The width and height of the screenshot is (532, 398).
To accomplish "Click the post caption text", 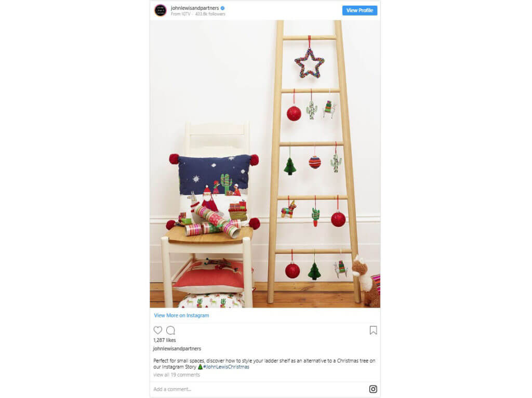I will click(264, 364).
